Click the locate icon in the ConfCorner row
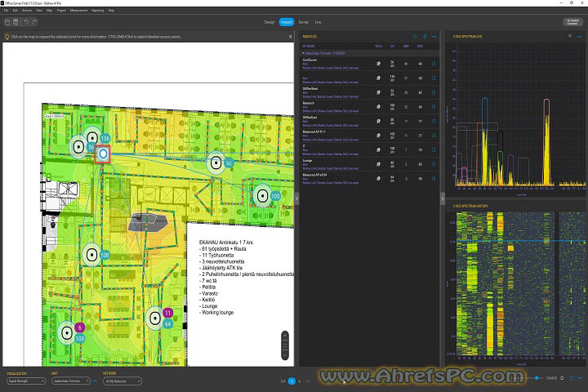Image resolution: width=588 pixels, height=392 pixels. 434,64
